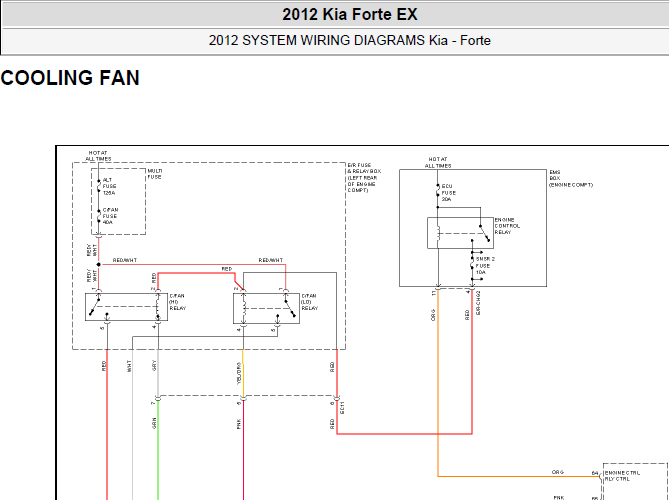Viewport: 669px width, 500px height.
Task: Click the "ENGINE CONTROL RELAY" label
Action: coord(507,226)
